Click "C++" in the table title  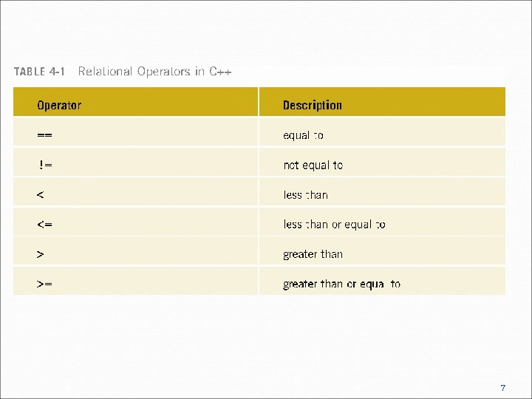[220, 72]
